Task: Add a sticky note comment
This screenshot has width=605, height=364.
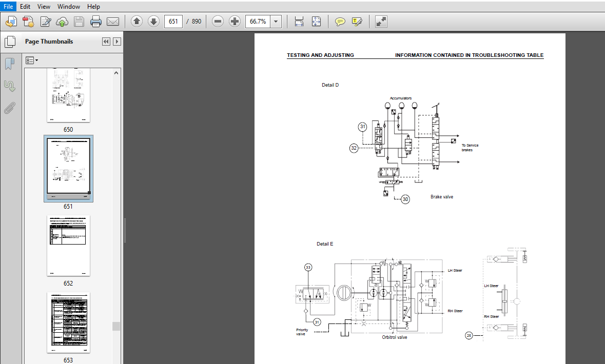Action: coord(340,22)
